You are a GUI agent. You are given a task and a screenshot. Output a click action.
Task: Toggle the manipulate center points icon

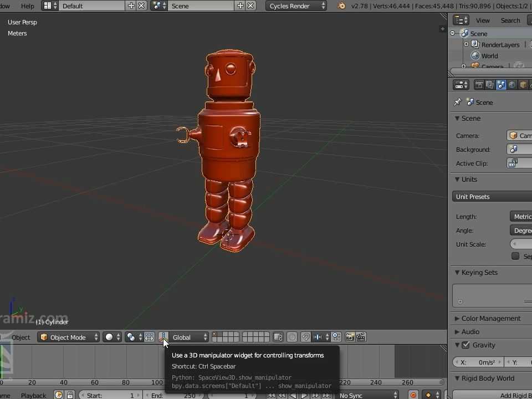click(x=149, y=337)
